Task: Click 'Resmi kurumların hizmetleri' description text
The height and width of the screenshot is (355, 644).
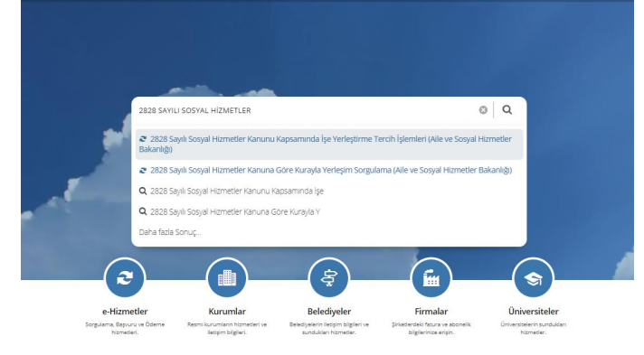Action: [x=227, y=328]
